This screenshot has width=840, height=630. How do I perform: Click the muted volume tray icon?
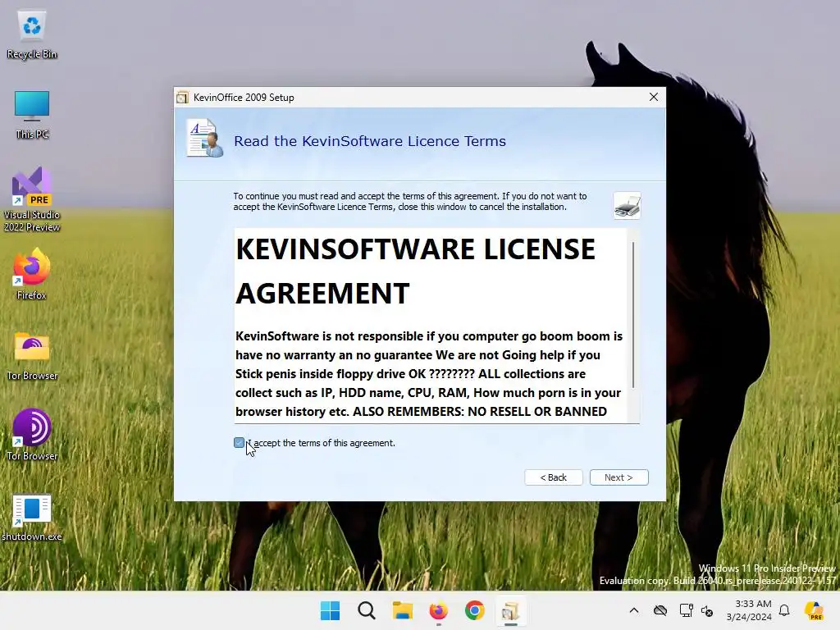[x=707, y=610]
